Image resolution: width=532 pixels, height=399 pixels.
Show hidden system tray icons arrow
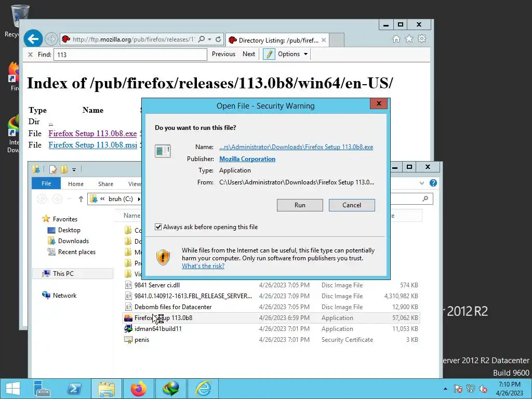445,389
